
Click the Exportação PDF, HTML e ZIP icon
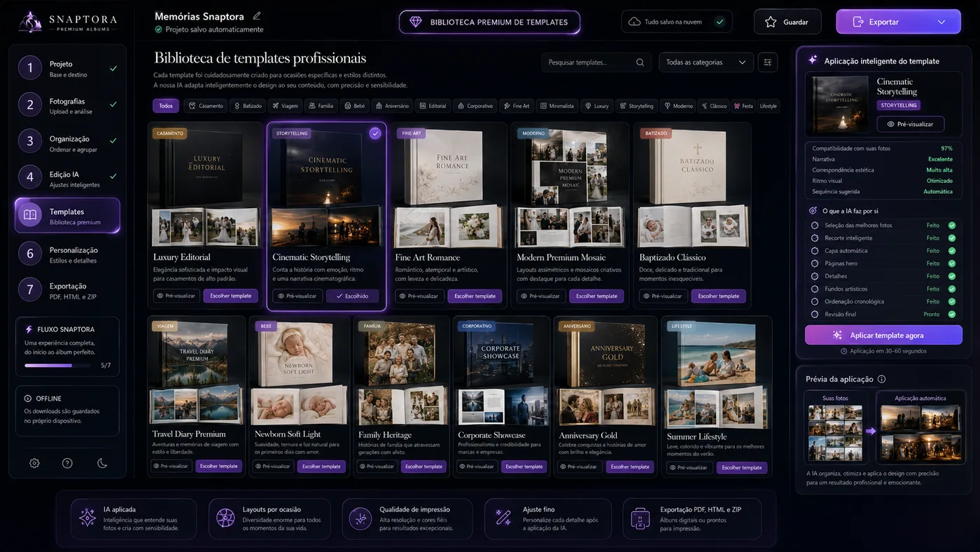coord(640,518)
